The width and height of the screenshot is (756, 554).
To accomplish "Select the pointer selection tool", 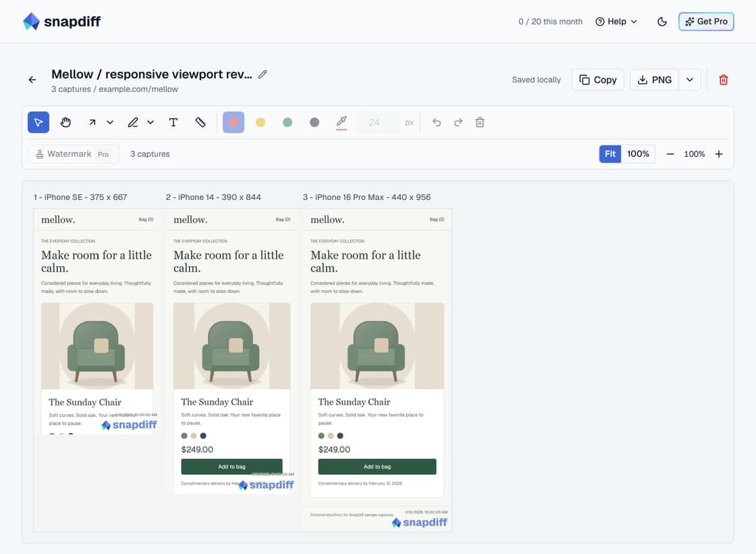I will tap(38, 122).
